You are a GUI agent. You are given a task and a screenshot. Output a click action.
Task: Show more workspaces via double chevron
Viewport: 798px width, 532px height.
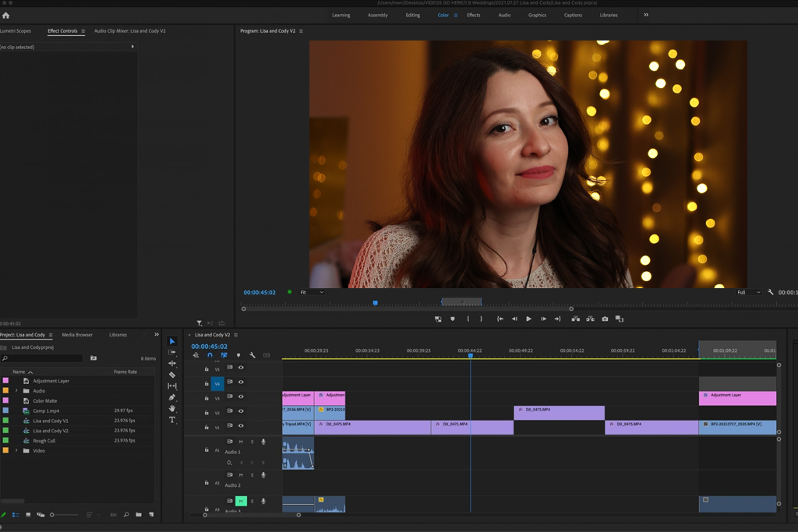click(646, 15)
